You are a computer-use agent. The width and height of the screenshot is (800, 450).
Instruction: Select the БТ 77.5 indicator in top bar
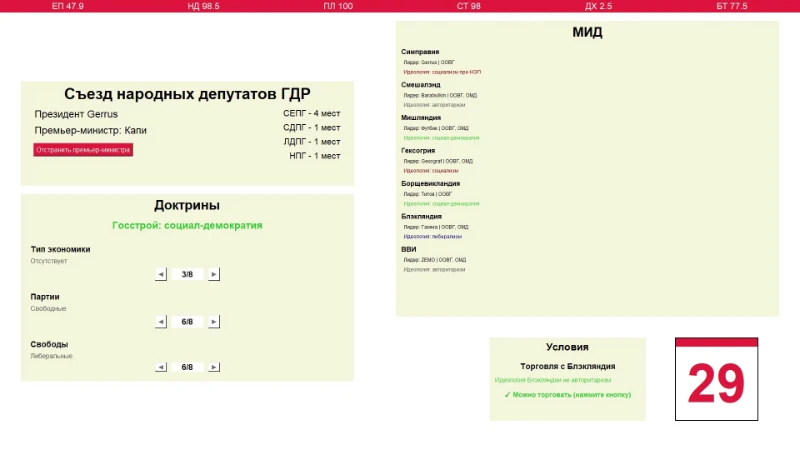click(732, 6)
